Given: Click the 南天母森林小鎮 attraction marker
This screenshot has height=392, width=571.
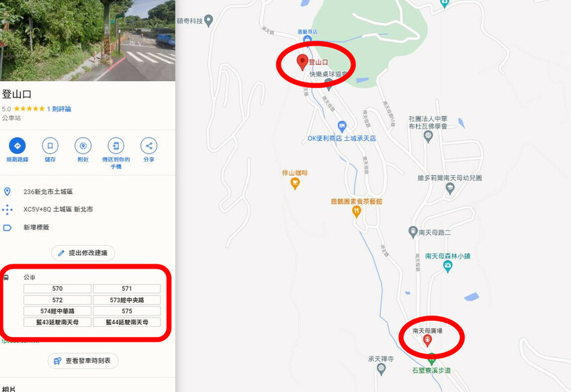Looking at the screenshot, I should pos(448,266).
